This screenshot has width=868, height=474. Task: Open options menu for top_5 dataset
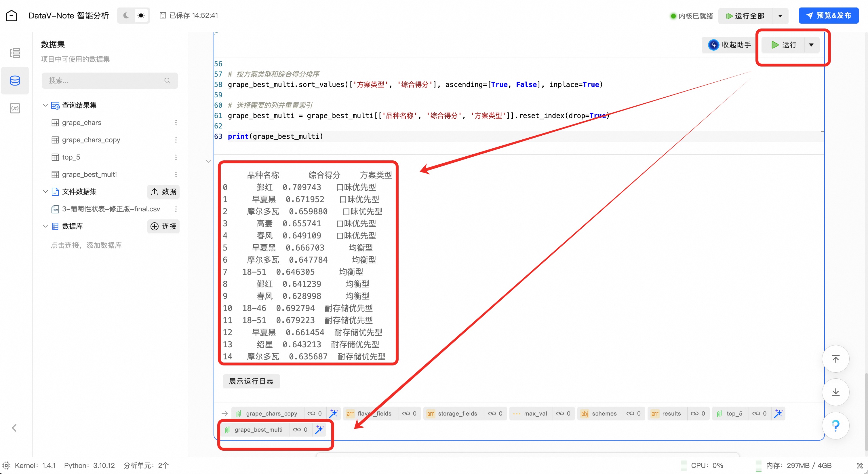[176, 157]
